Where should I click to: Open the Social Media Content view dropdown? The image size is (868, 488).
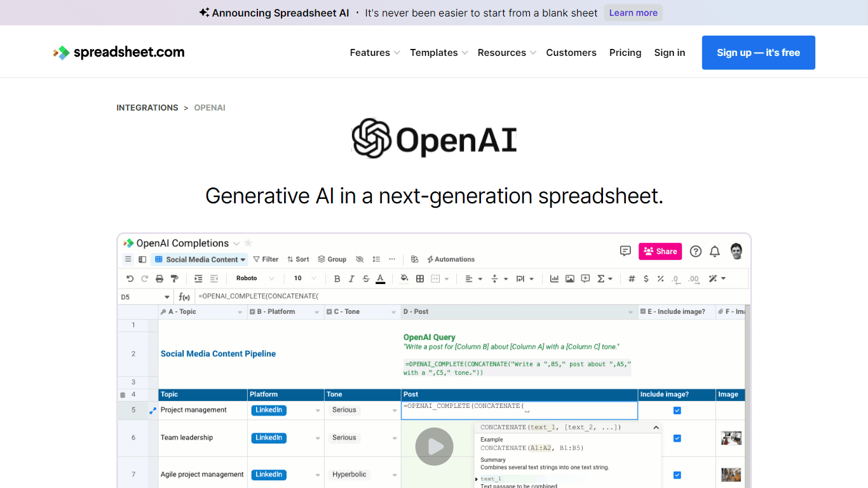[200, 259]
